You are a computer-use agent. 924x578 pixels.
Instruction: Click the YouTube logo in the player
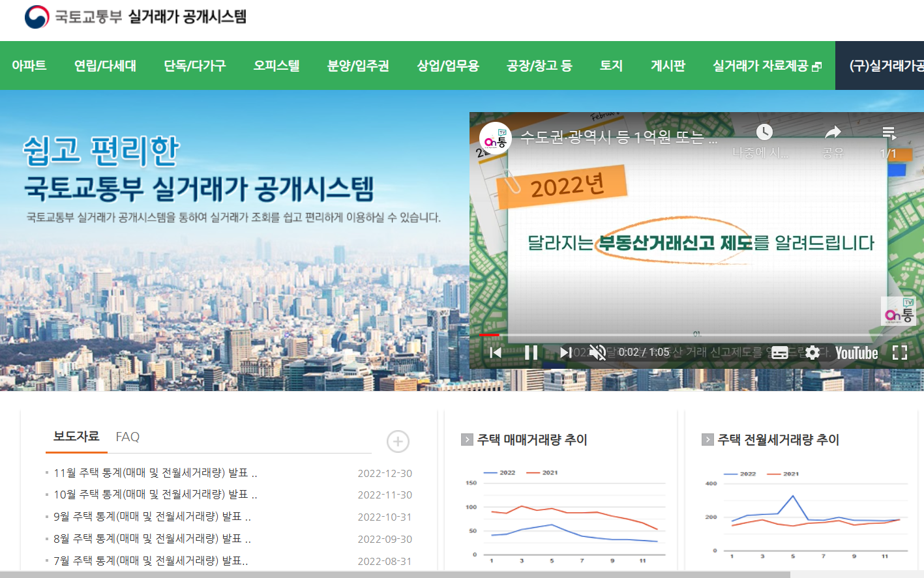coord(856,353)
